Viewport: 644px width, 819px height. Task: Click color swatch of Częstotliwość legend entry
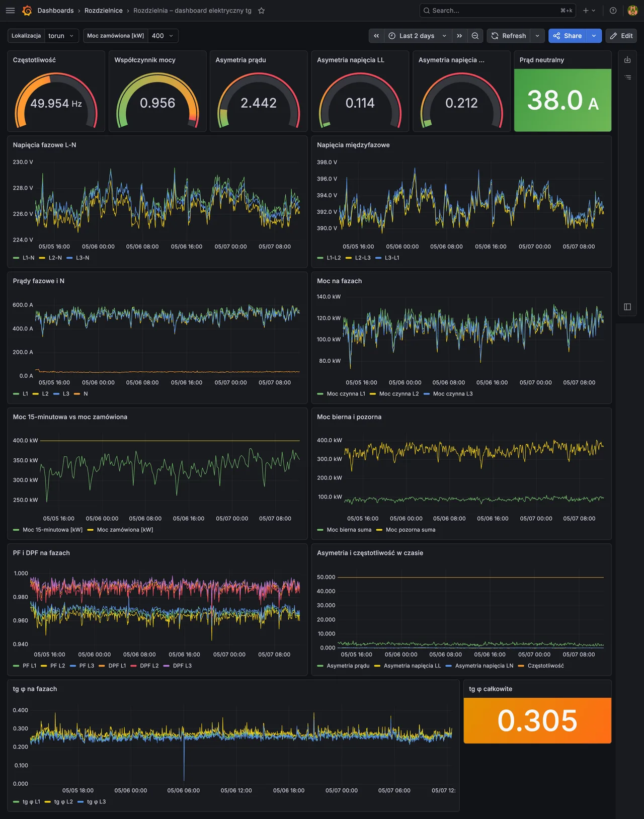(x=521, y=666)
